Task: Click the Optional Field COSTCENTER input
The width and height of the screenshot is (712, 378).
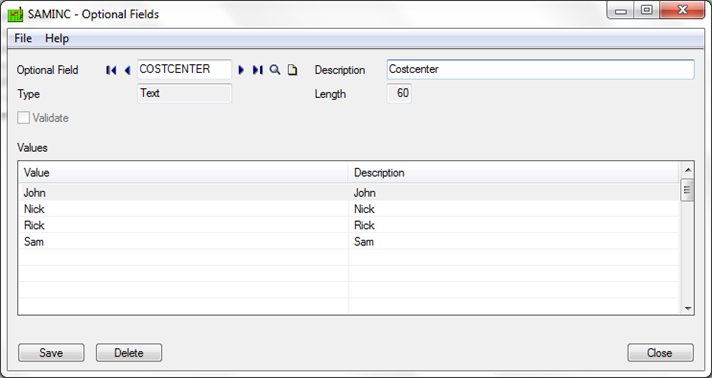Action: [184, 69]
